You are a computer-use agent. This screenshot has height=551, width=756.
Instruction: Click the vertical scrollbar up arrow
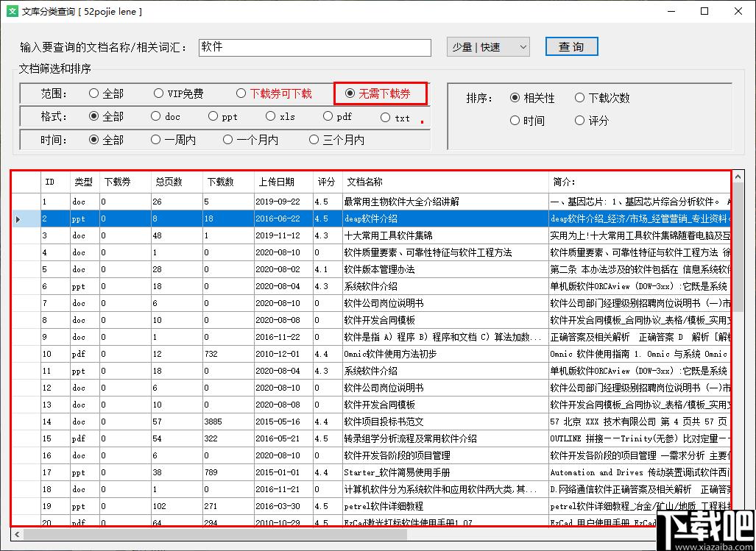738,177
